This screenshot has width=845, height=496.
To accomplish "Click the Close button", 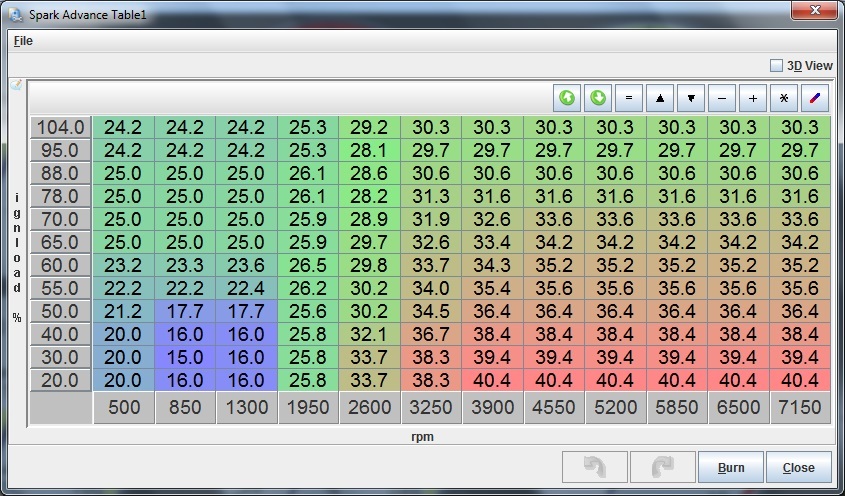I will click(x=799, y=467).
